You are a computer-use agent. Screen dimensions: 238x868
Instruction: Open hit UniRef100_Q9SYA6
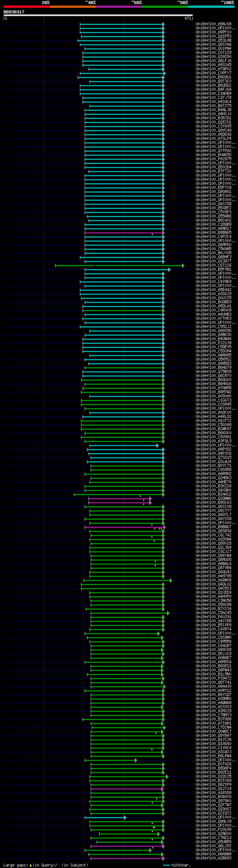213,44
